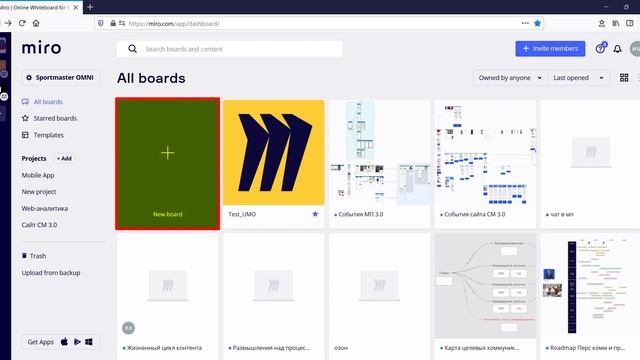640x360 pixels.
Task: Switch to grid view icon
Action: 624,78
